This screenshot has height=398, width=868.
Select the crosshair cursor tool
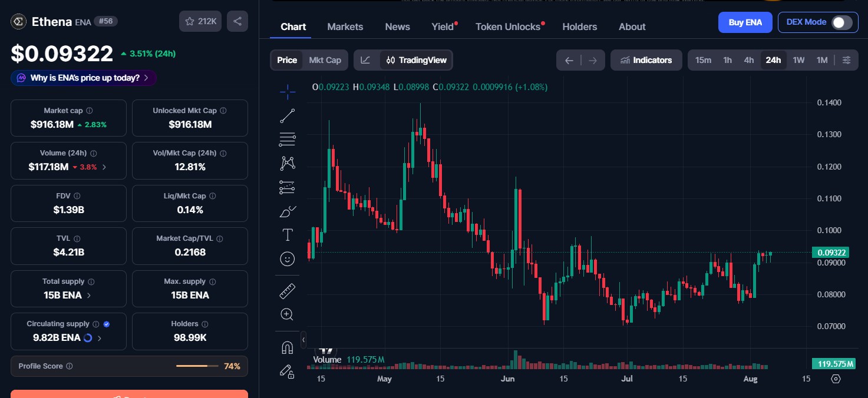point(288,91)
